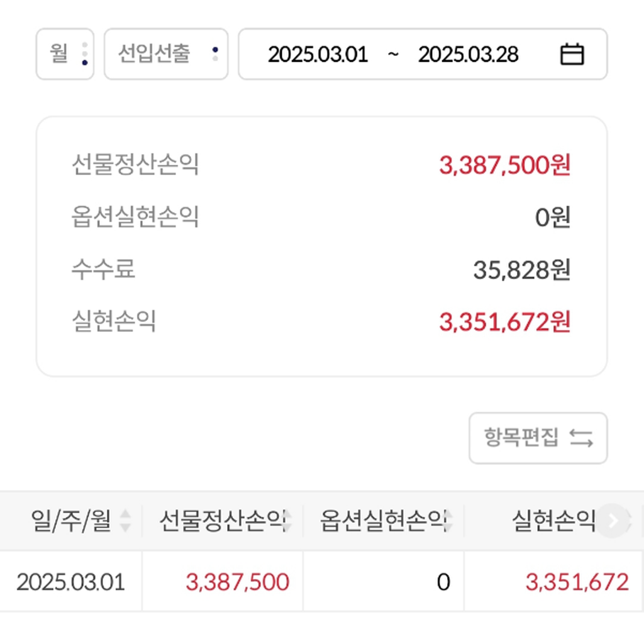Sort by the 일/주/월 column arrows

pyautogui.click(x=126, y=520)
